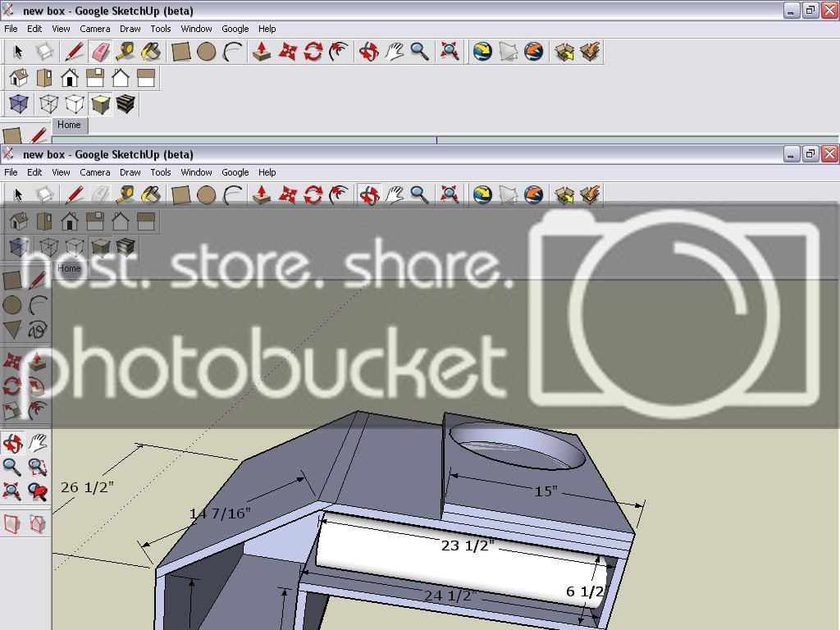Click Share Model box icon in background window

(x=590, y=52)
